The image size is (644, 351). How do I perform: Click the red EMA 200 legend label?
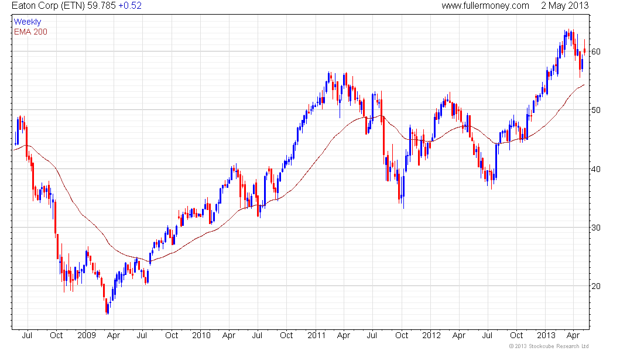click(30, 32)
